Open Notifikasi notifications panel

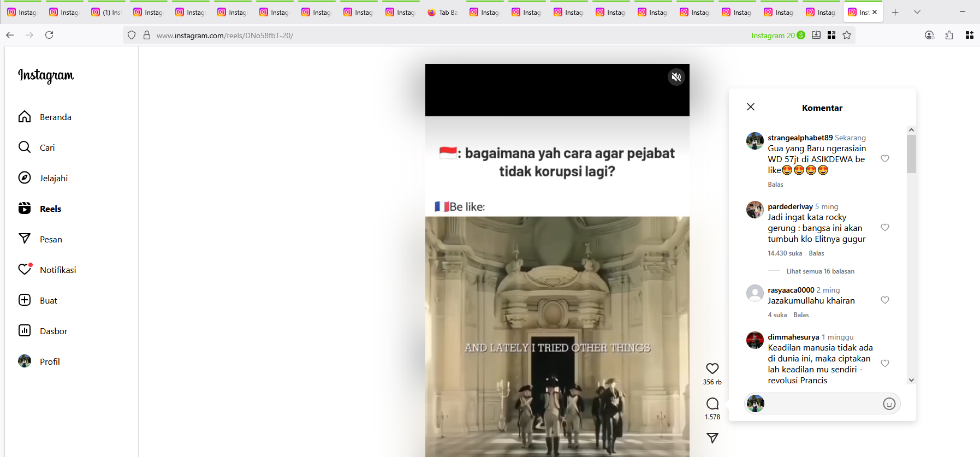(47, 270)
